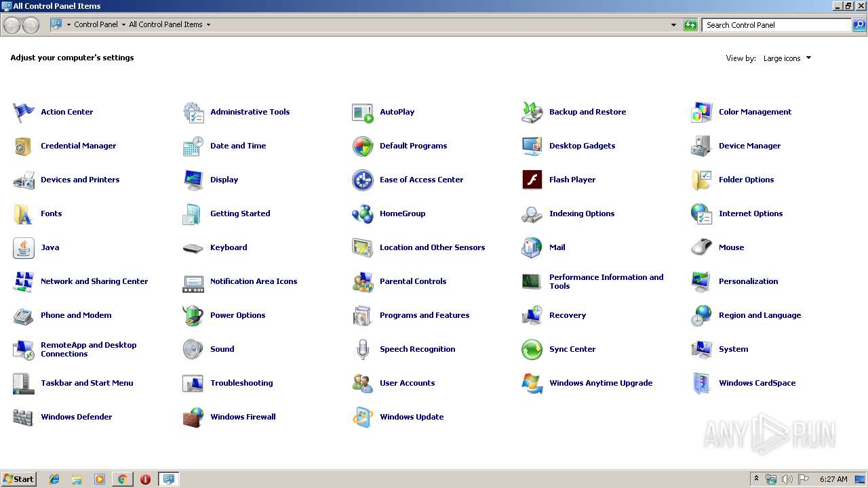This screenshot has width=868, height=488.
Task: Click the Desktop Gadgets icon
Action: pyautogui.click(x=532, y=146)
